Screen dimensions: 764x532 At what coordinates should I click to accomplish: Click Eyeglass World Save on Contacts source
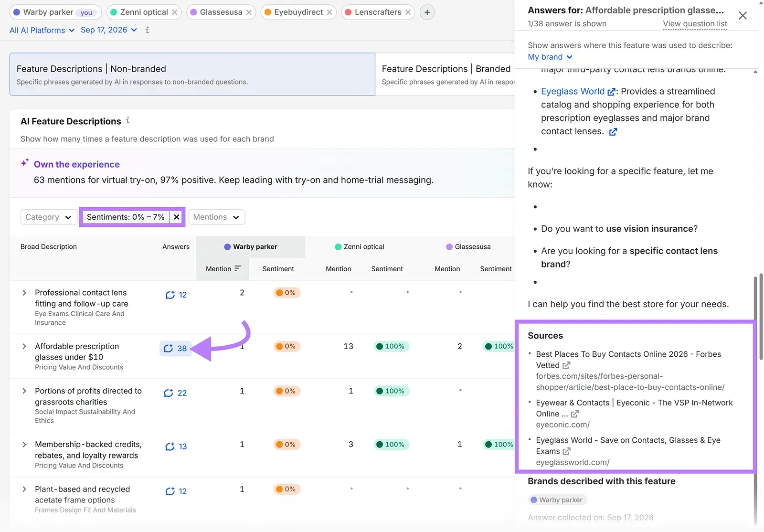(628, 446)
